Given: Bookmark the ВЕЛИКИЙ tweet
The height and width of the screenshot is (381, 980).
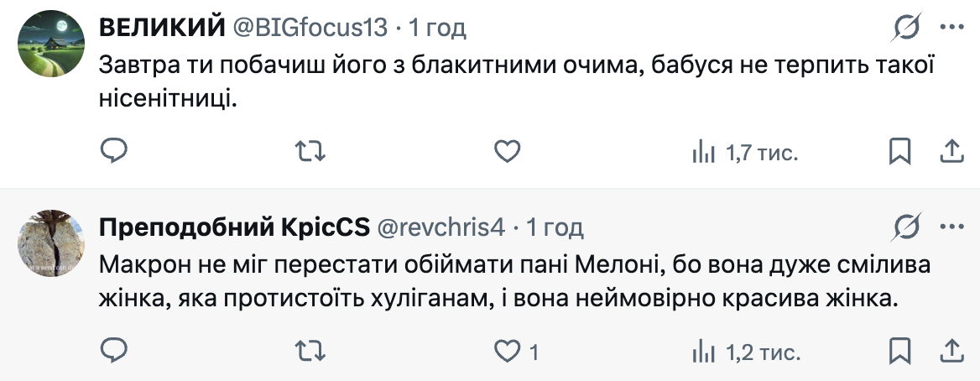Looking at the screenshot, I should 899,151.
